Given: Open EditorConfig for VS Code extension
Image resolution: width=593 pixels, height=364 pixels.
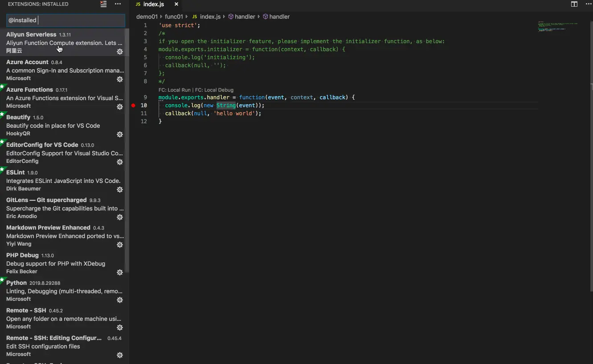Looking at the screenshot, I should (65, 153).
